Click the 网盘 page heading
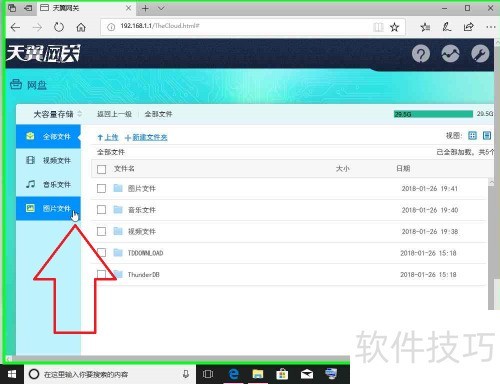The width and height of the screenshot is (500, 384). pos(37,85)
